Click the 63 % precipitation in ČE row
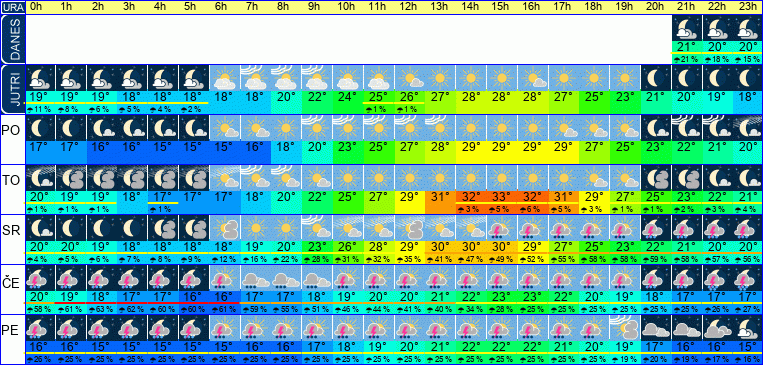Screen dimensions: 763x365 pos(102,309)
